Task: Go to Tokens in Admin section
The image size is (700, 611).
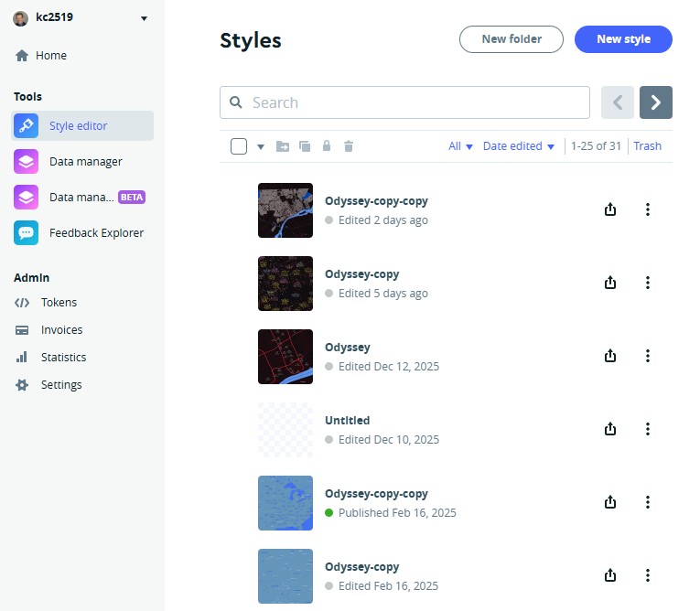Action: [59, 303]
